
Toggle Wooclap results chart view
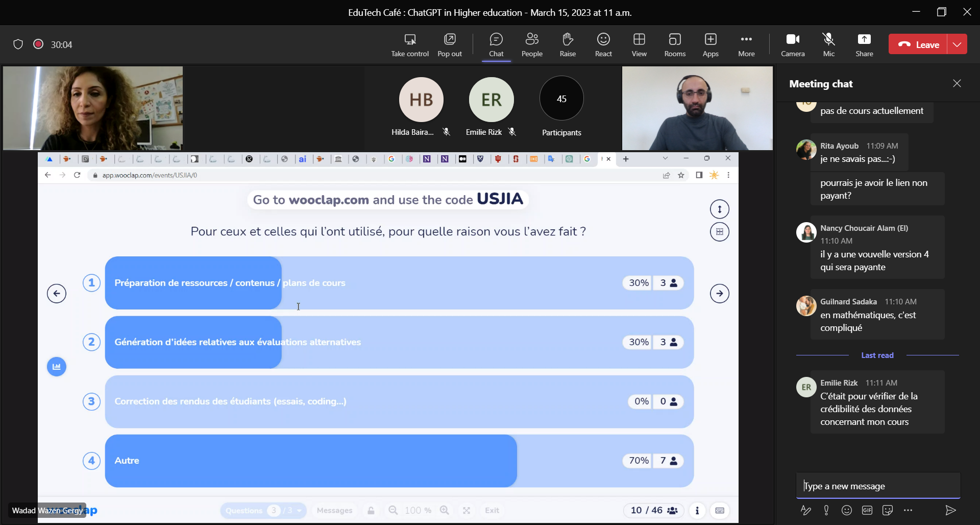click(57, 367)
